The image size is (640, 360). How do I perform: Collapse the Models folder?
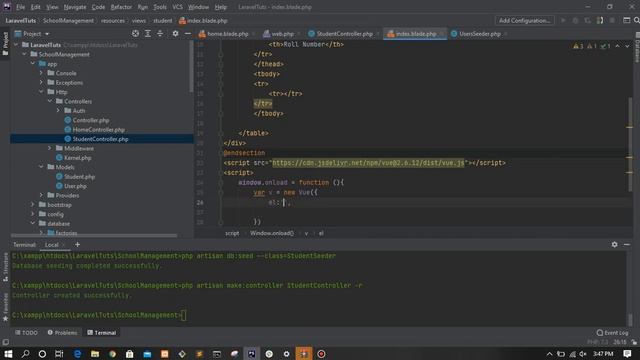click(x=41, y=167)
